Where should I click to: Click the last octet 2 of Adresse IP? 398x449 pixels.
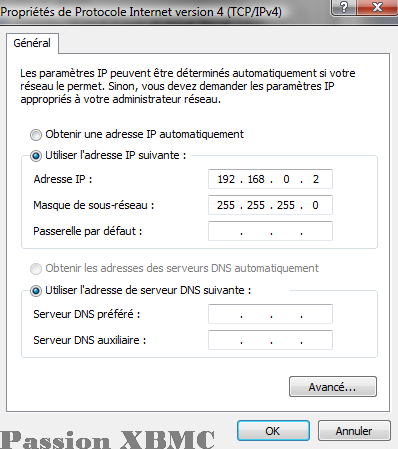[316, 179]
